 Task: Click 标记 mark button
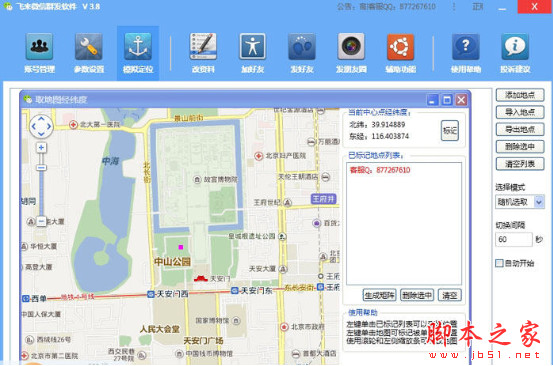(450, 130)
